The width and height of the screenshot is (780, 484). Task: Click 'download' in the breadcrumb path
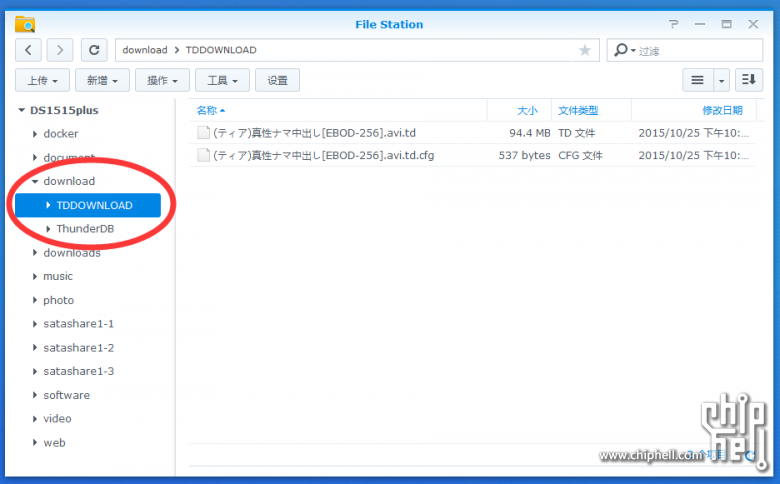tap(145, 50)
